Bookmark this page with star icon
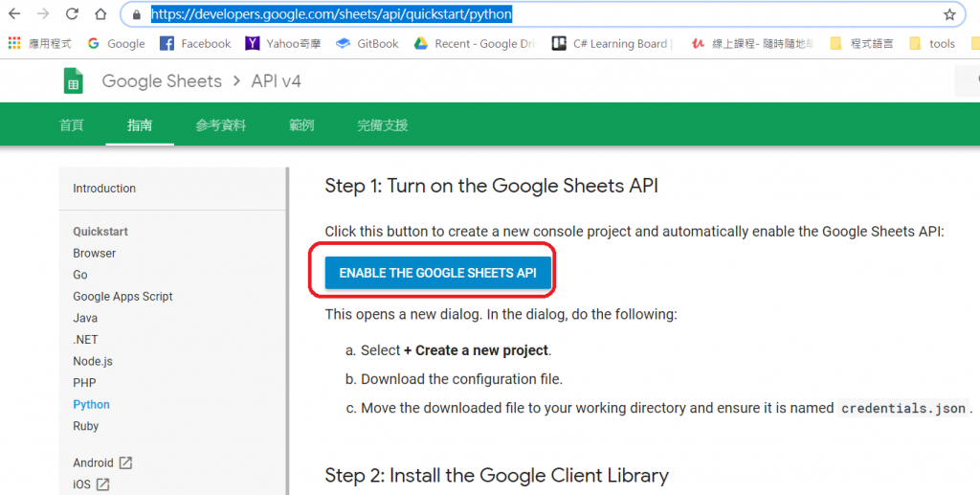The height and width of the screenshot is (495, 980). coord(949,14)
